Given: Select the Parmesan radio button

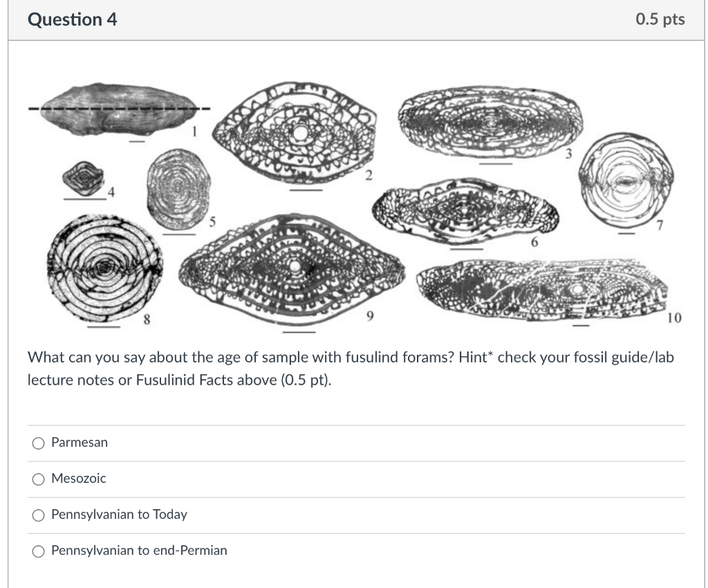Looking at the screenshot, I should click(39, 443).
